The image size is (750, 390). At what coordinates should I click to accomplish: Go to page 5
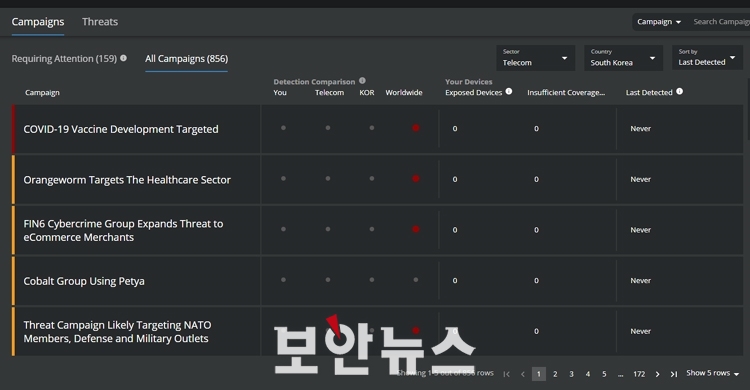coord(604,374)
